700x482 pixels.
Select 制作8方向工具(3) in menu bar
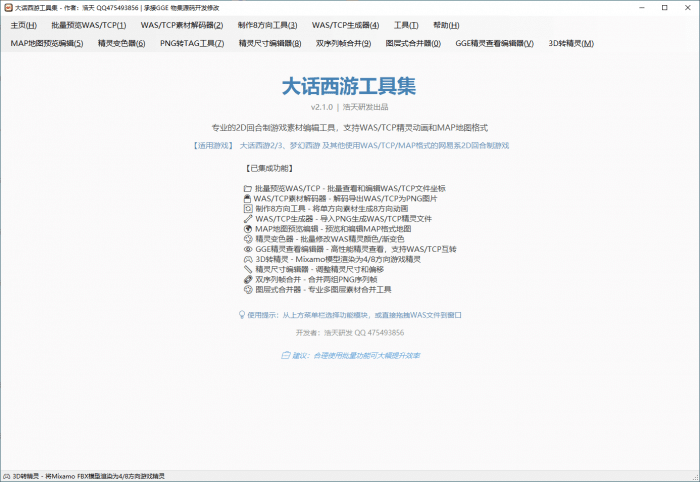tap(267, 25)
